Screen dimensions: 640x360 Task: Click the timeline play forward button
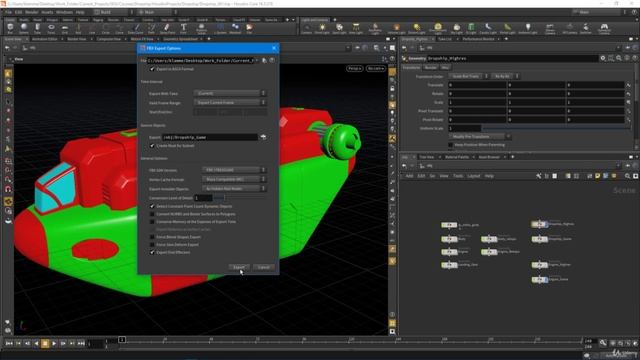pyautogui.click(x=54, y=344)
